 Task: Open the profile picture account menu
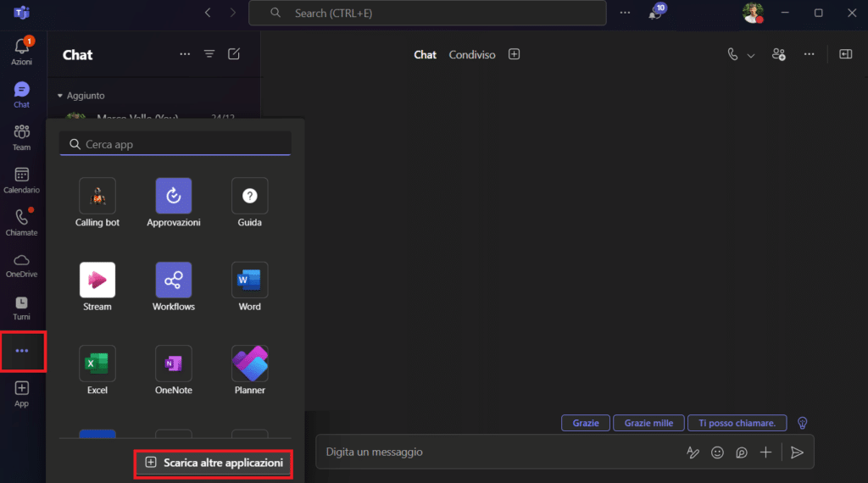click(x=753, y=13)
